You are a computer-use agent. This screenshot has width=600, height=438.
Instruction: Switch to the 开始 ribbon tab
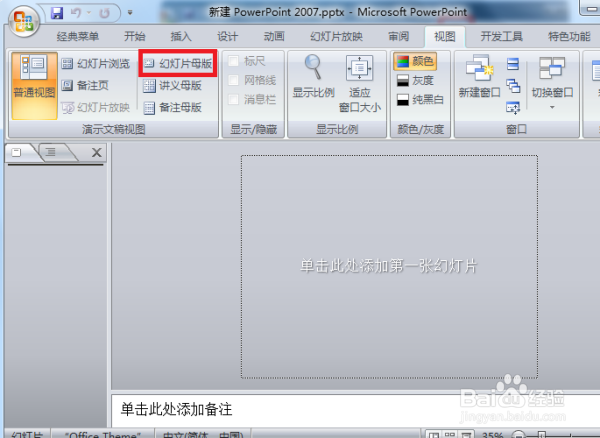point(135,36)
